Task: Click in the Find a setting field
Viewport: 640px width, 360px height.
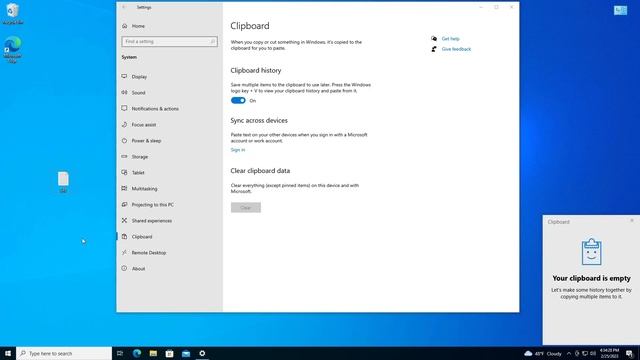Action: point(169,42)
